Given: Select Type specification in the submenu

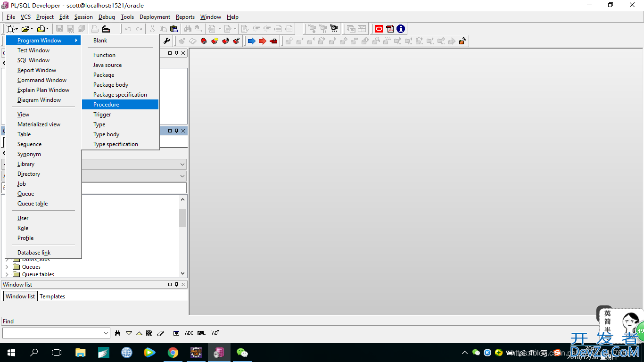Looking at the screenshot, I should pyautogui.click(x=120, y=144).
